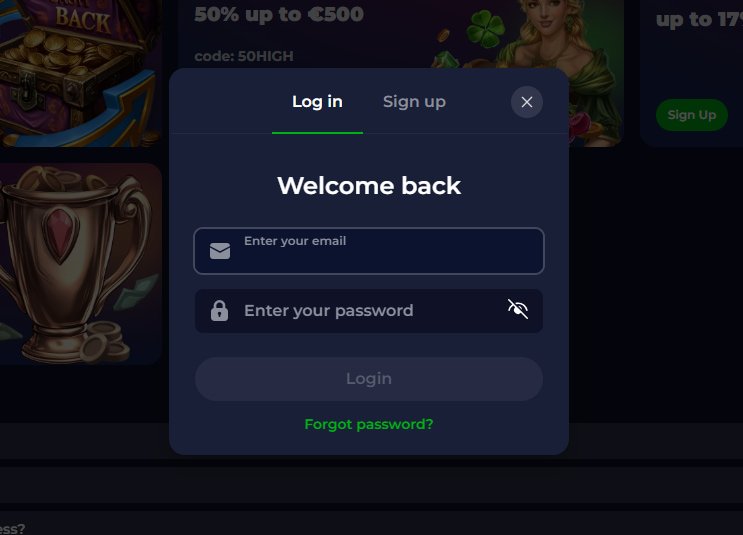Viewport: 743px width, 535px height.
Task: Open the golden trophy cup promotion
Action: click(x=81, y=264)
